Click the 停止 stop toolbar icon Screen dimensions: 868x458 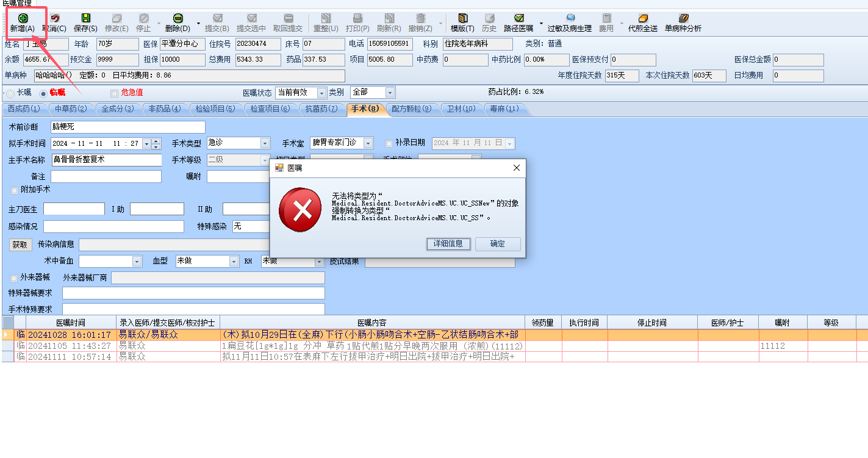click(x=143, y=18)
